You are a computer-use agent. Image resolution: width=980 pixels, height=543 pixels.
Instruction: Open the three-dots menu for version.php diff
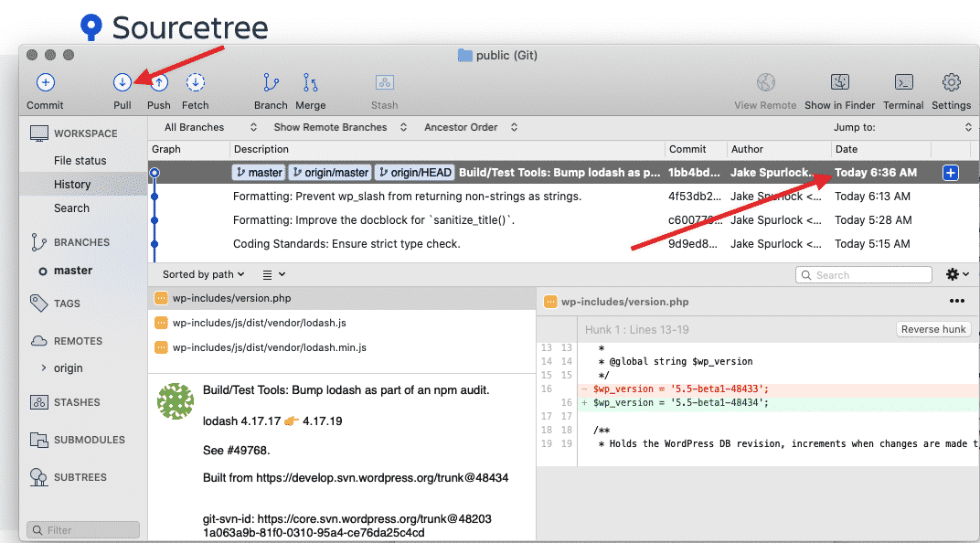(957, 301)
